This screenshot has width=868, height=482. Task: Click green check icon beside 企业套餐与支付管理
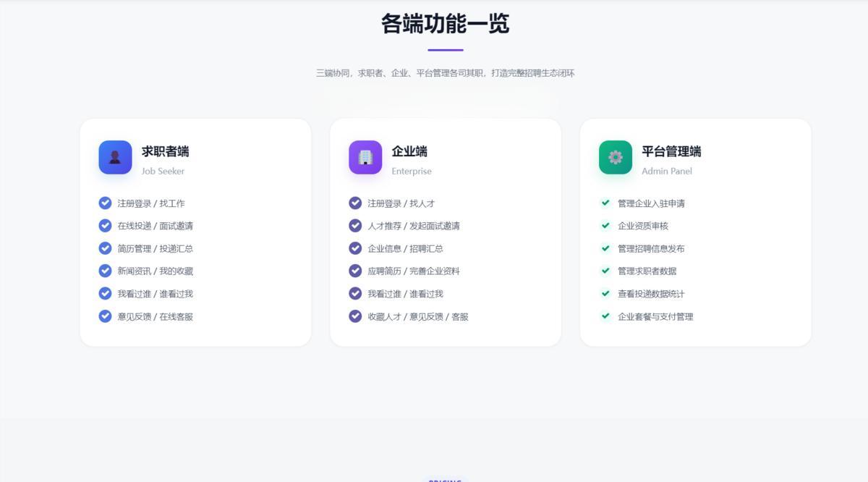pyautogui.click(x=605, y=316)
